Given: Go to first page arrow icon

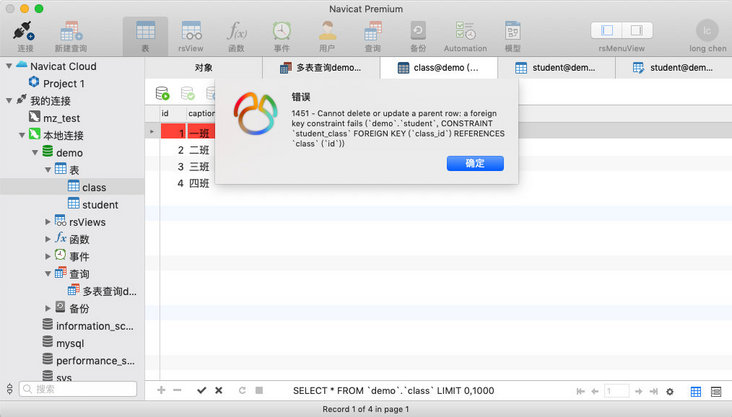Looking at the screenshot, I should (580, 391).
